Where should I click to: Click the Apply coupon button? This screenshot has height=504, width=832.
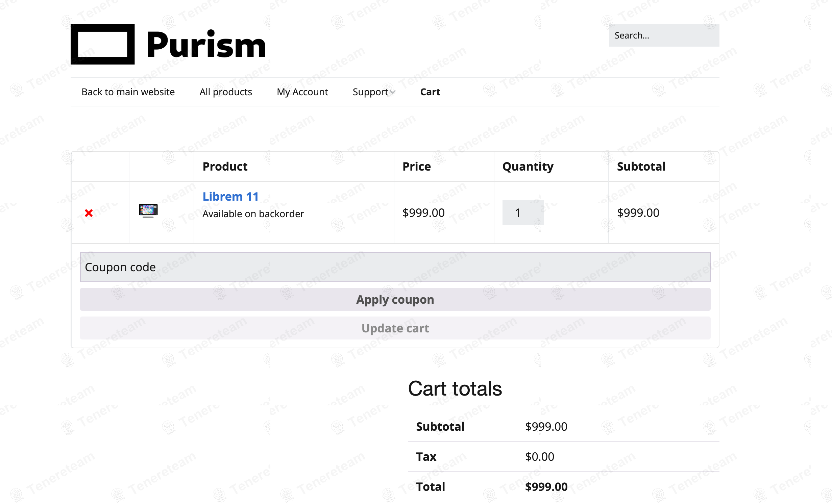(395, 299)
